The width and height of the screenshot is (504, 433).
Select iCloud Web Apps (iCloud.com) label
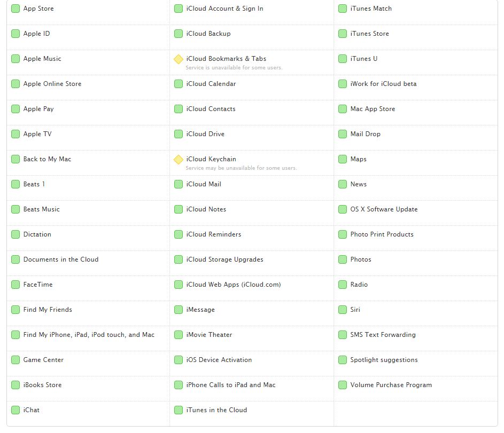(x=234, y=285)
